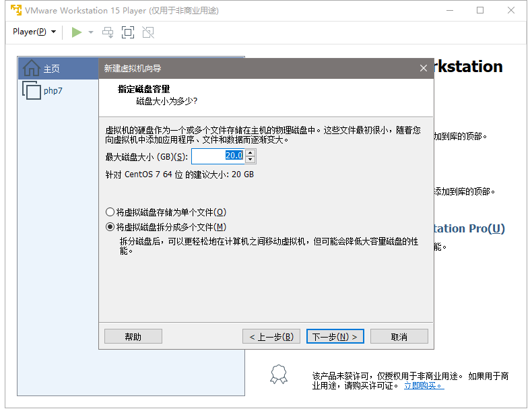This screenshot has width=532, height=413.
Task: Click the 上一步(B) back button
Action: click(271, 336)
